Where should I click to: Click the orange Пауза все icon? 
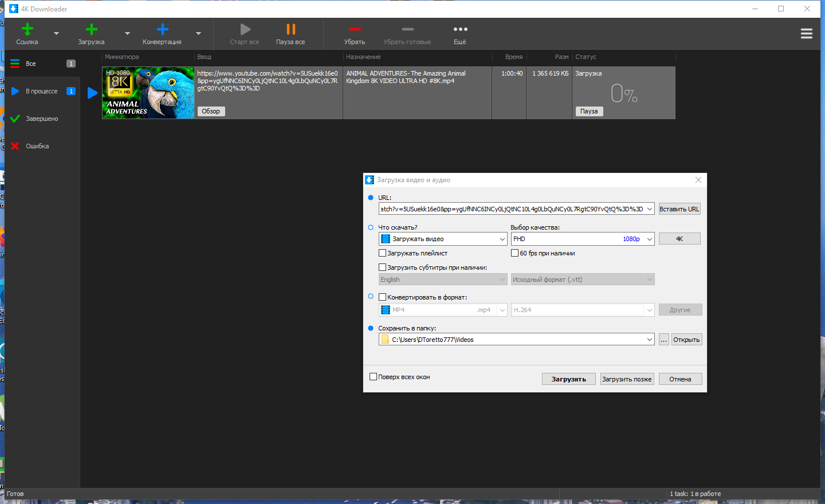tap(290, 29)
